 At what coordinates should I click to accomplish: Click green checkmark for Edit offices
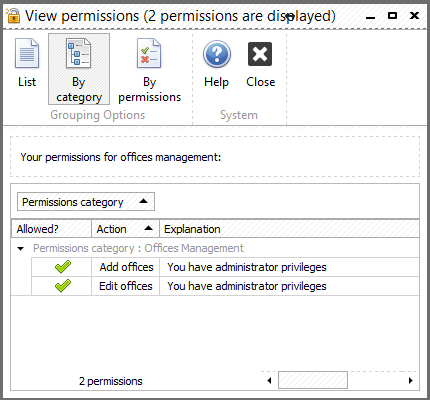coord(63,286)
